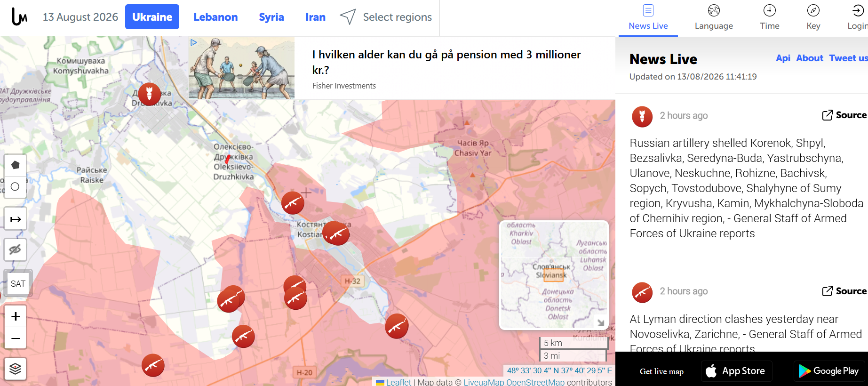Select the circle draw tool
The width and height of the screenshot is (868, 386).
(15, 187)
